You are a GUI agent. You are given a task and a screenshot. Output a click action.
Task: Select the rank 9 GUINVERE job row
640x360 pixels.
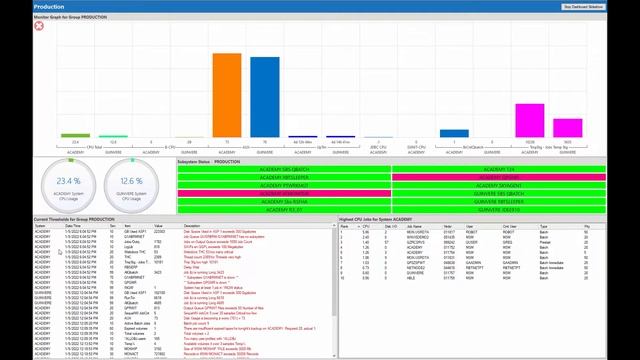[x=472, y=273]
